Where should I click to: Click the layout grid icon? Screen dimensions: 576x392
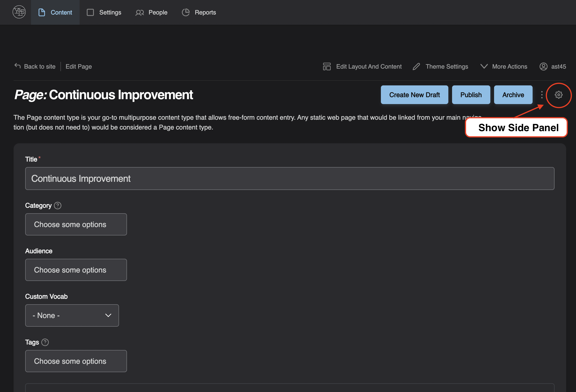pyautogui.click(x=327, y=66)
